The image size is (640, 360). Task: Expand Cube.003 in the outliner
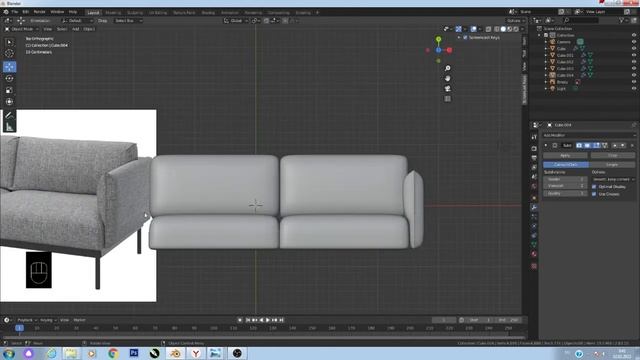tap(546, 69)
